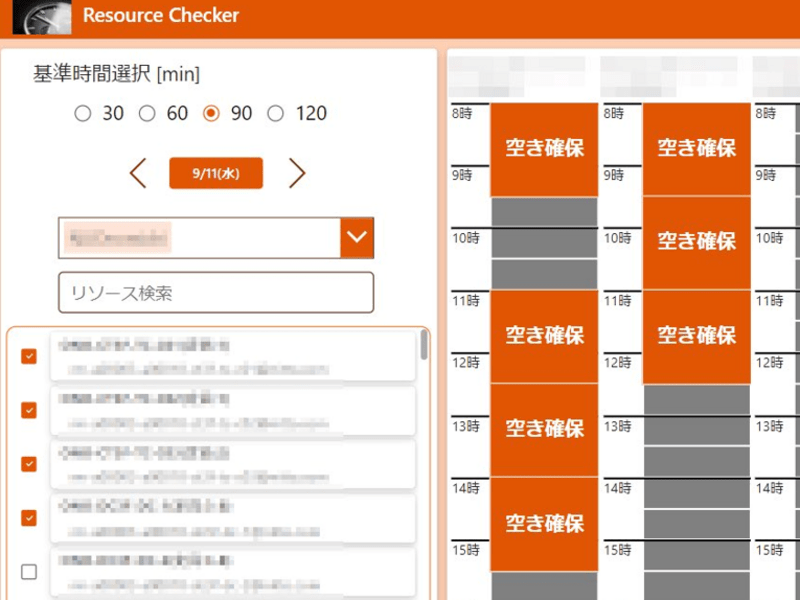The width and height of the screenshot is (800, 600).
Task: Uncheck the second resource checkbox
Action: pos(29,410)
